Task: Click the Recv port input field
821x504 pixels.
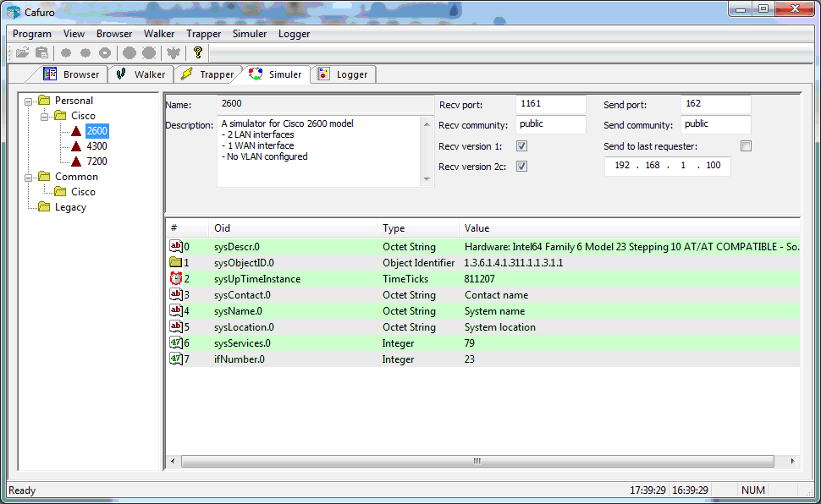Action: tap(551, 104)
